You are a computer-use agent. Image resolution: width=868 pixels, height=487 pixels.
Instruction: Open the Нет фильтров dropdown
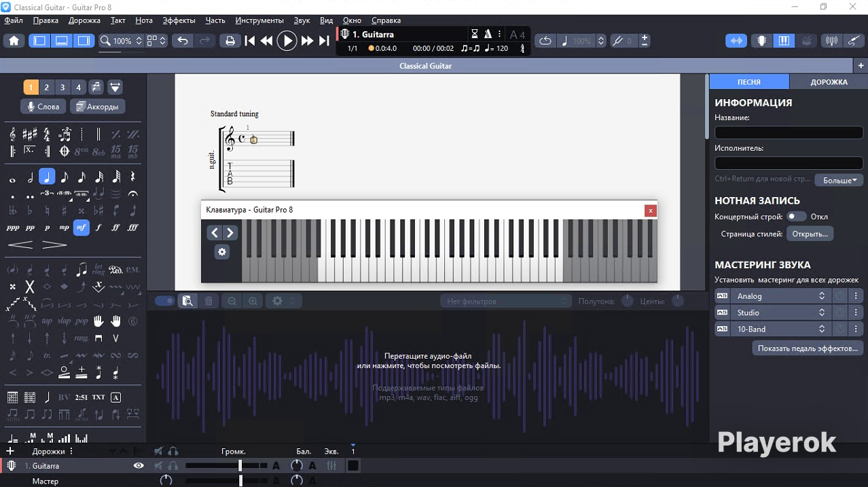[505, 301]
